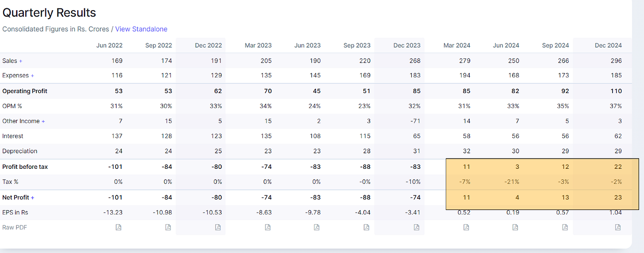Screen dimensions: 644x253
Task: Expand the Net Profit row breakdown
Action: [32, 197]
